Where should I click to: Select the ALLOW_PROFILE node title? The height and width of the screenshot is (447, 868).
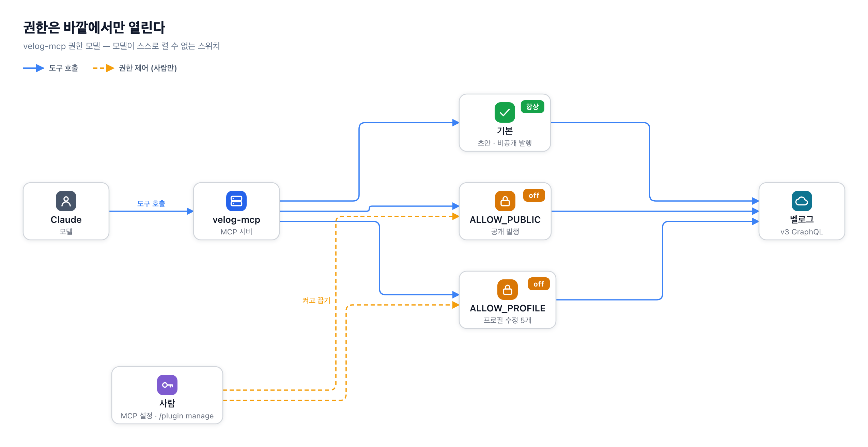(x=508, y=308)
